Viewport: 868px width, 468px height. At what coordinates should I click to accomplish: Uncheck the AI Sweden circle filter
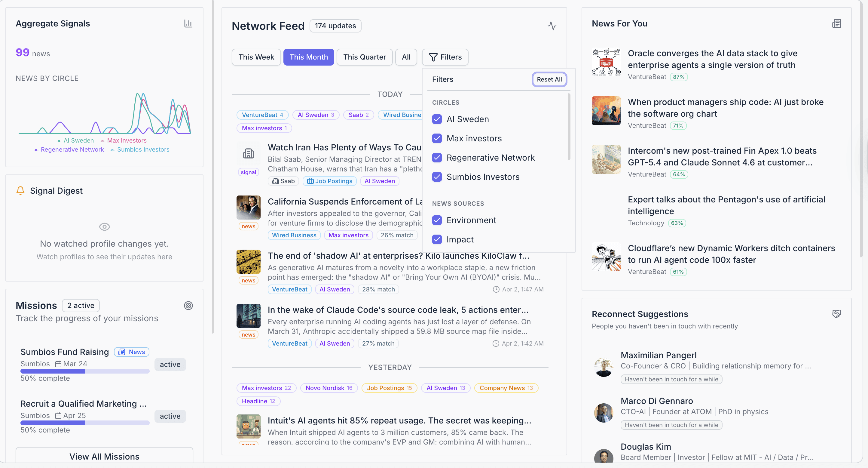[437, 119]
